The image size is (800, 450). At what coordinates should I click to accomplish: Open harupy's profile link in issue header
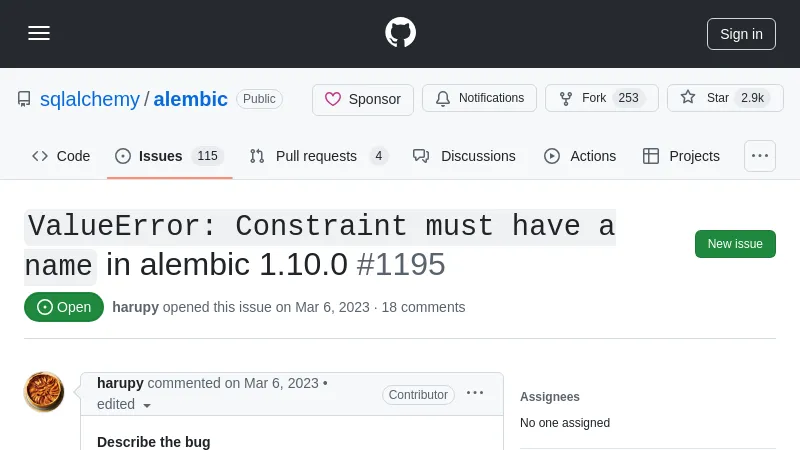[135, 307]
